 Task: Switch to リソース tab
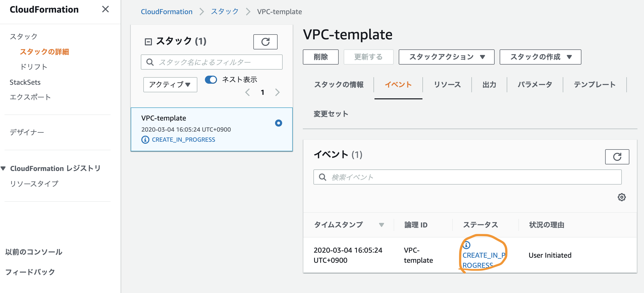point(447,85)
